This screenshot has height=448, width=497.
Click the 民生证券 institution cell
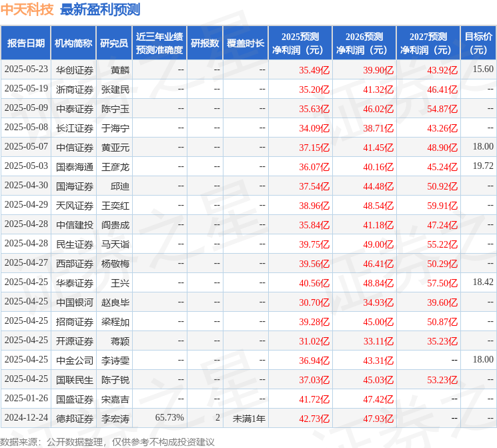[x=75, y=244]
